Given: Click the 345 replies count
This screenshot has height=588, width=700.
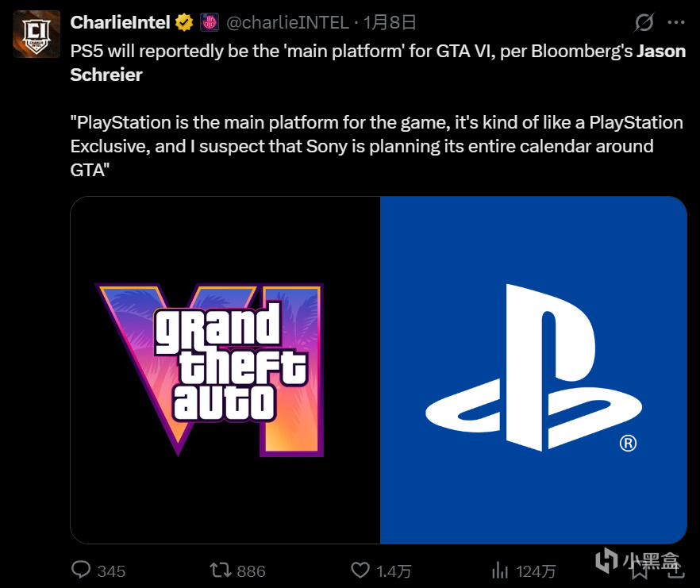Looking at the screenshot, I should click(x=111, y=571).
